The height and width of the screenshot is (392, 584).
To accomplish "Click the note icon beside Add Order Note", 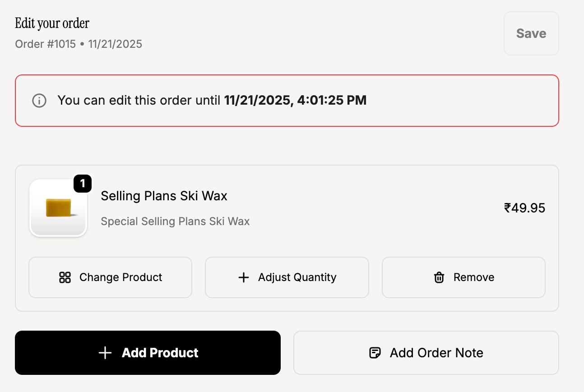I will pyautogui.click(x=375, y=353).
